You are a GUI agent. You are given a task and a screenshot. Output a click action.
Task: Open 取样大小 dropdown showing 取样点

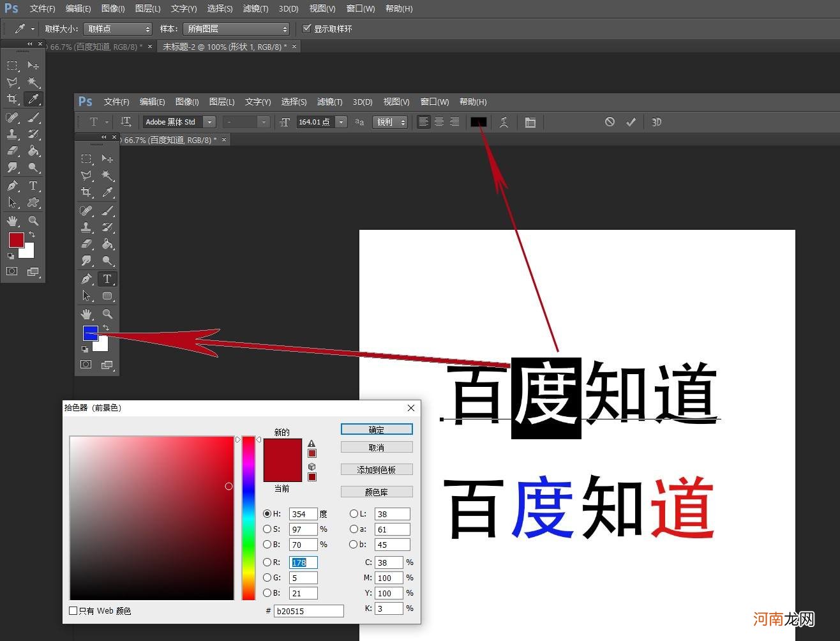(118, 29)
